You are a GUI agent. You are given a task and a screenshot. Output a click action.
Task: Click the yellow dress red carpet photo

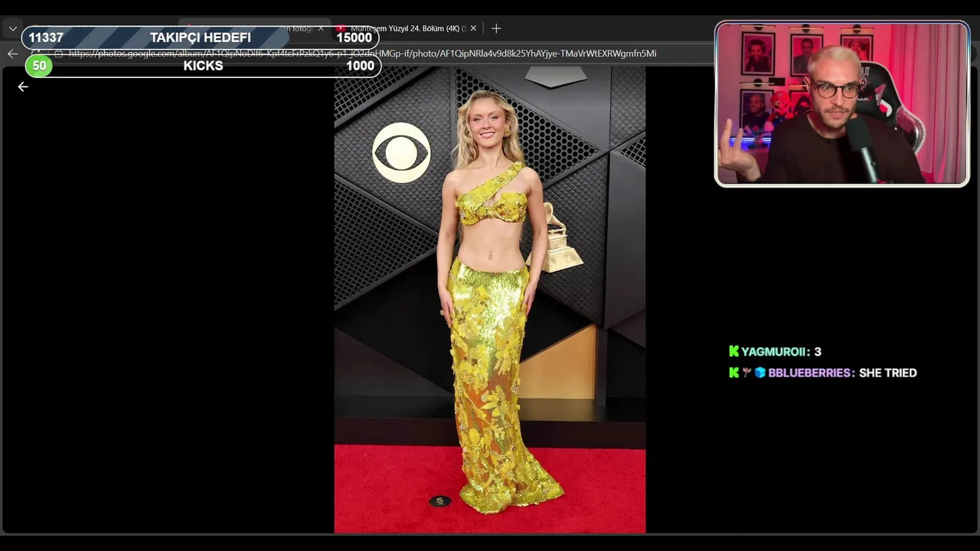click(490, 299)
